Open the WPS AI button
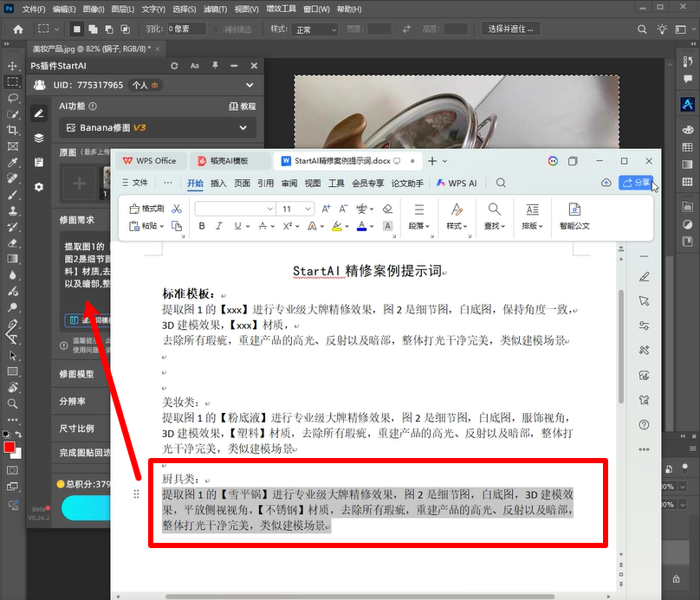Viewport: 700px width, 600px height. pos(457,183)
